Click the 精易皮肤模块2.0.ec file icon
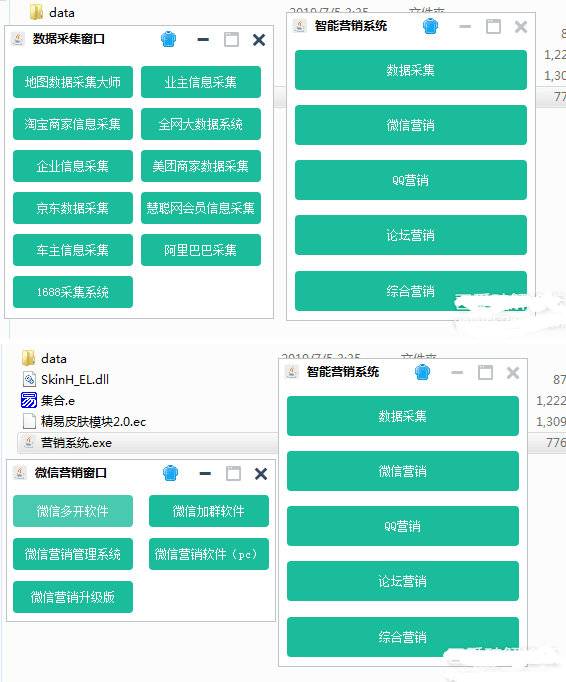This screenshot has height=682, width=566. 29,421
